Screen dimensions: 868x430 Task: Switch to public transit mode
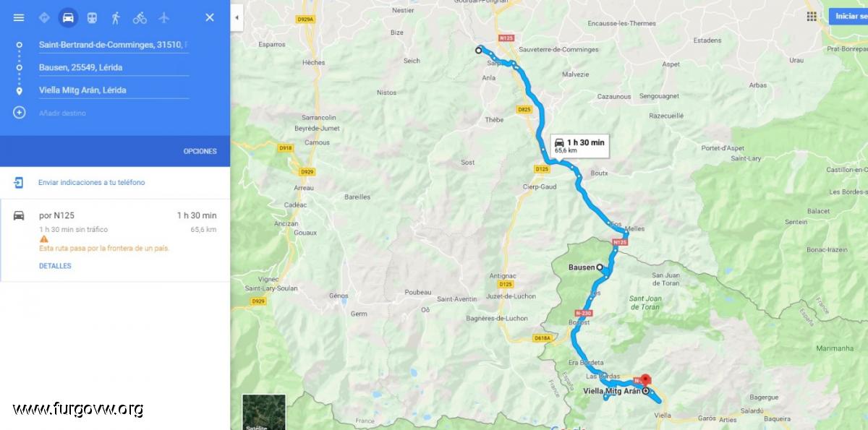click(x=92, y=17)
